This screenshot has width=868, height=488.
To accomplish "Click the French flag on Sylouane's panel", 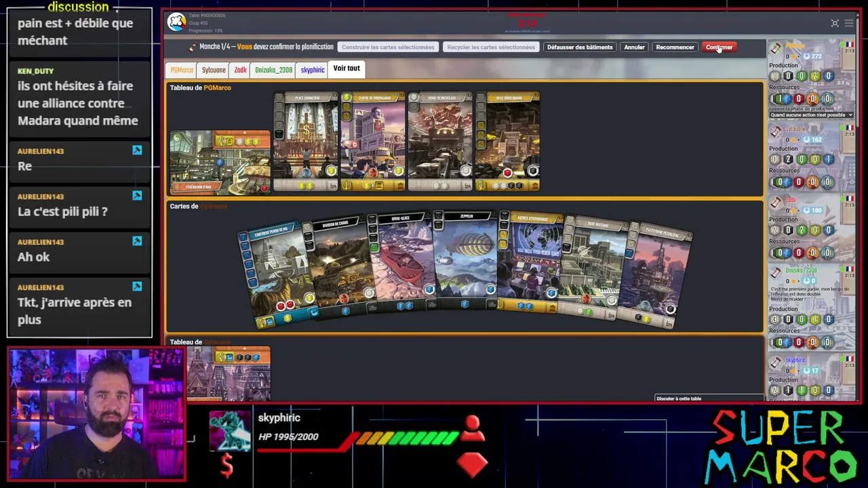I will pos(849,128).
